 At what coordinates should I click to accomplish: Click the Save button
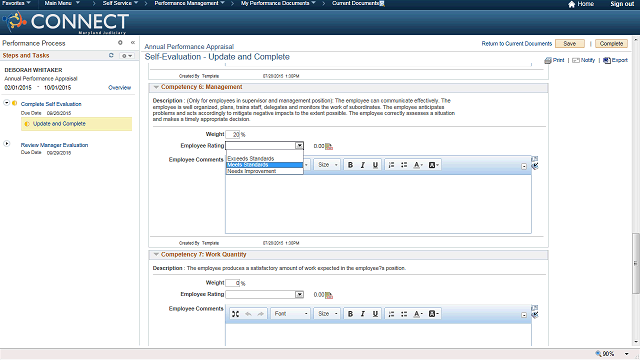570,44
